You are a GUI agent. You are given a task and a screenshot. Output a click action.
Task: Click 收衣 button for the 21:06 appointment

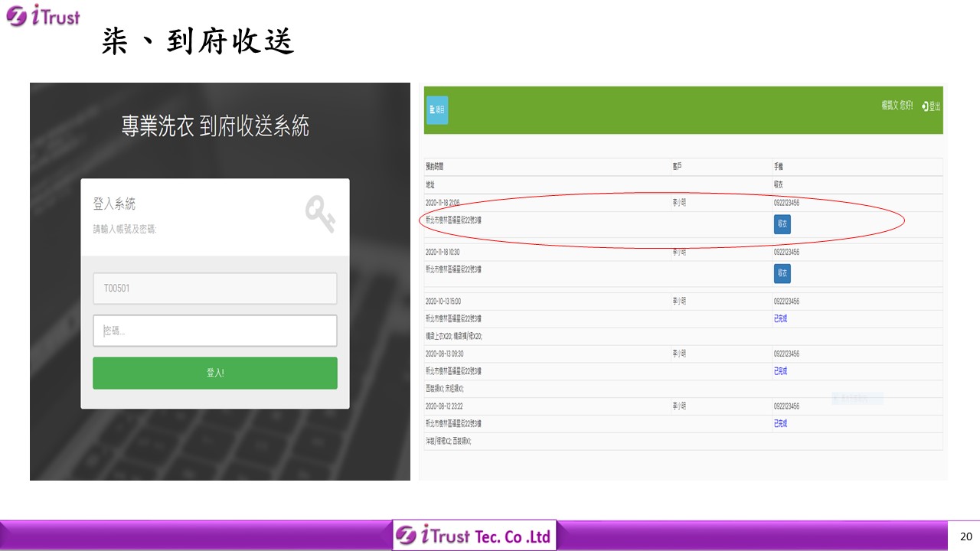pyautogui.click(x=782, y=224)
